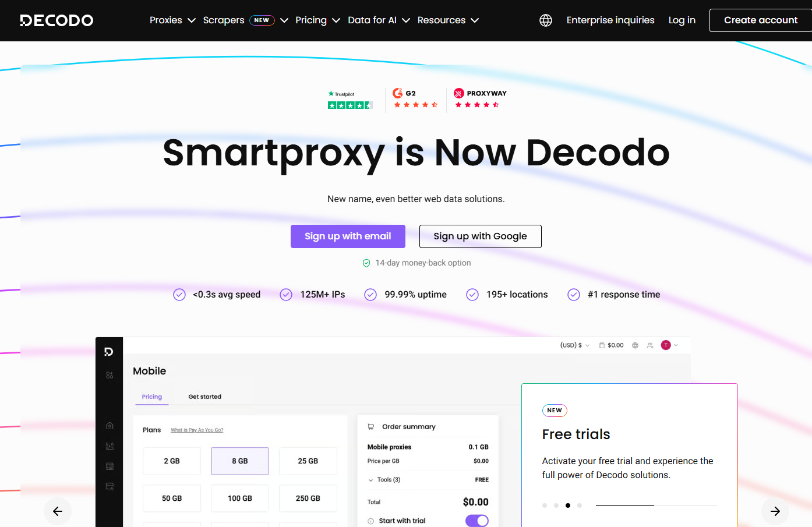812x527 pixels.
Task: Click Sign up with email
Action: point(348,236)
